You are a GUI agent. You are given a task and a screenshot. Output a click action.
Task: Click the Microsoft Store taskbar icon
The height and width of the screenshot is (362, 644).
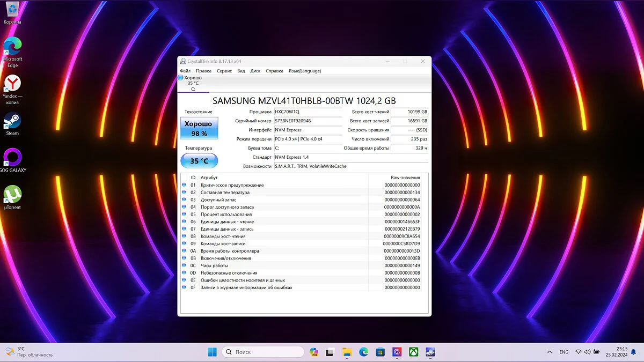(380, 352)
